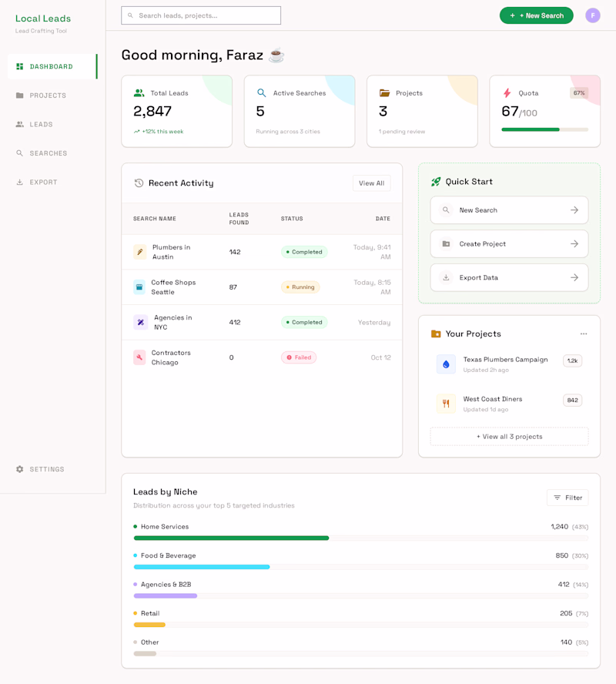This screenshot has width=616, height=684.
Task: Start a New Search with green button
Action: (536, 15)
